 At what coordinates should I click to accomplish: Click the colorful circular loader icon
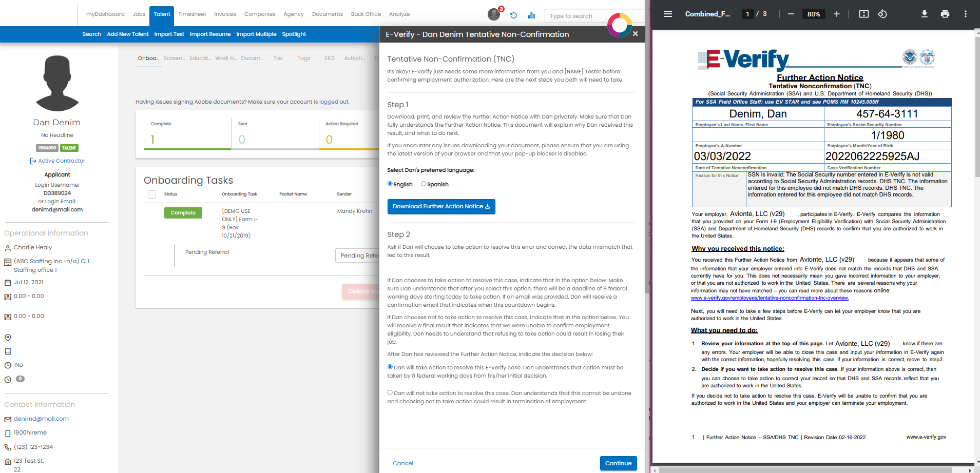[x=620, y=25]
